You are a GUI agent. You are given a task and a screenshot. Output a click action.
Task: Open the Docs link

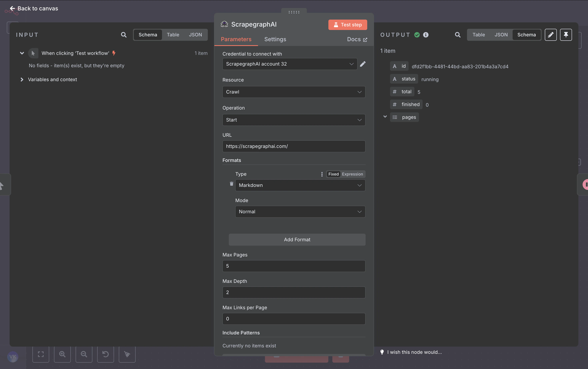click(357, 39)
